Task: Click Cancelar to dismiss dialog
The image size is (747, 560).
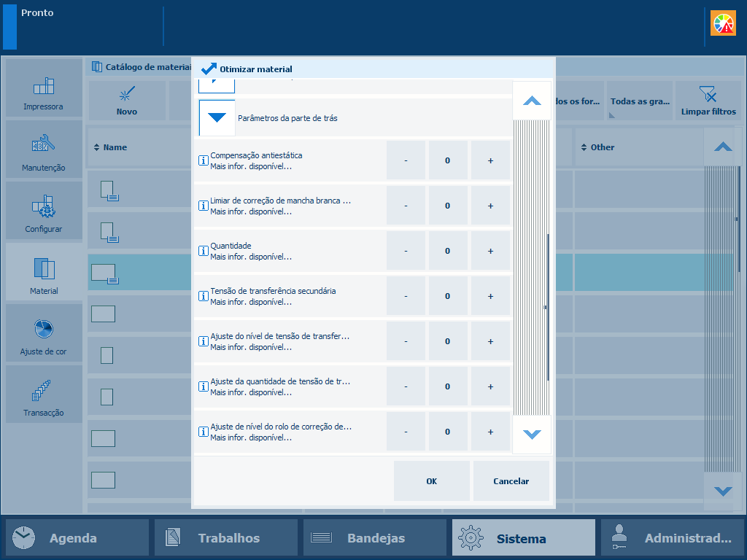Action: click(511, 481)
